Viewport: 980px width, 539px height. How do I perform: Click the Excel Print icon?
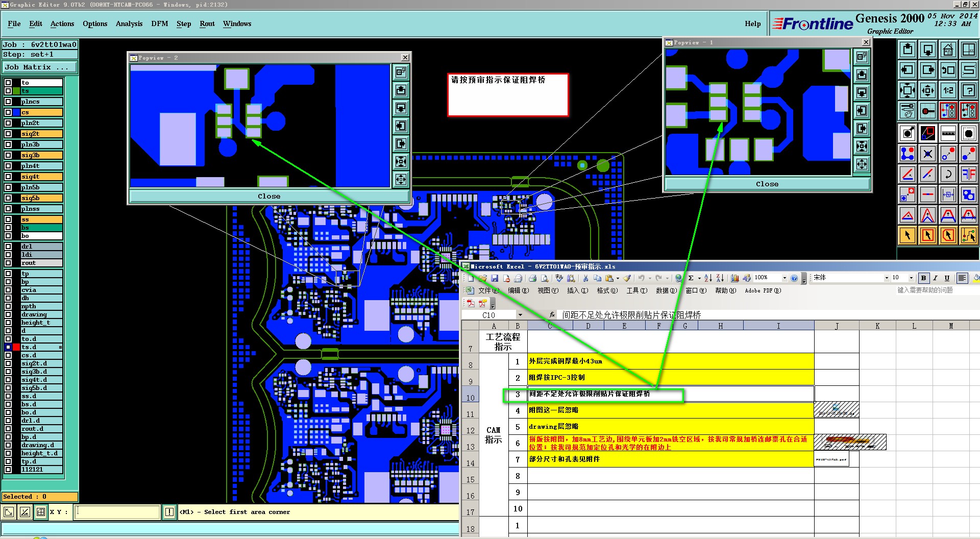coord(532,278)
